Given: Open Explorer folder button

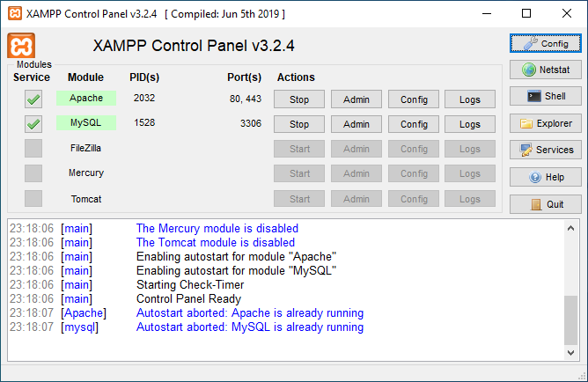Looking at the screenshot, I should coord(545,123).
